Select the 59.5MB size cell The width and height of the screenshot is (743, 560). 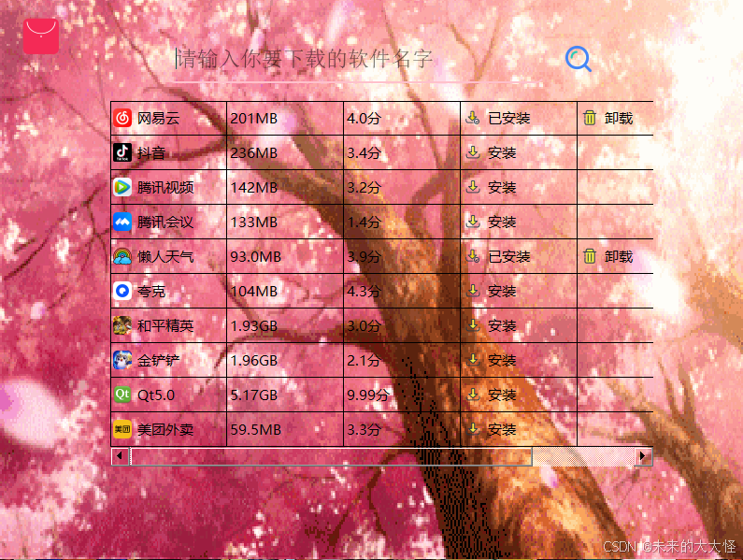(x=285, y=430)
